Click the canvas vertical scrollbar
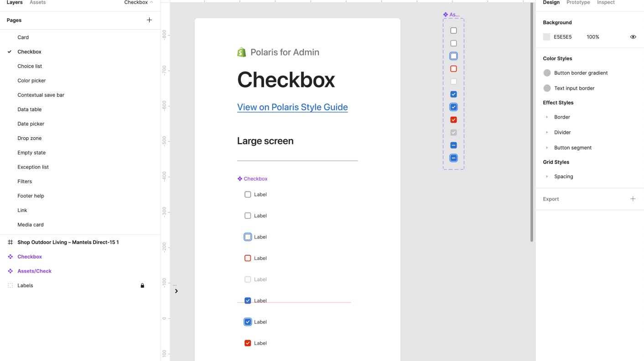Image resolution: width=644 pixels, height=361 pixels. 532,122
